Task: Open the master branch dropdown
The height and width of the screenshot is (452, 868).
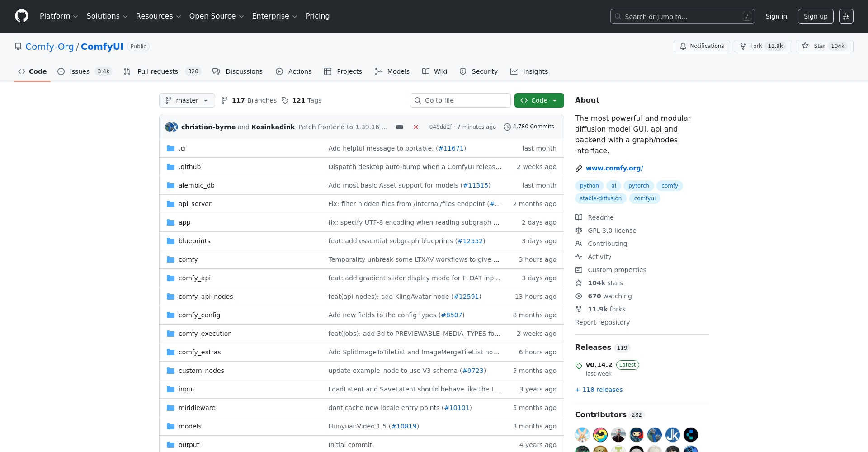Action: tap(187, 100)
